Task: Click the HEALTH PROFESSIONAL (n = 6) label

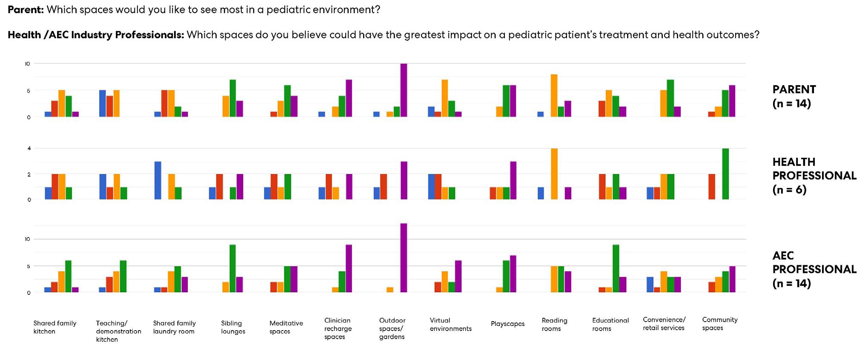Action: pos(814,176)
